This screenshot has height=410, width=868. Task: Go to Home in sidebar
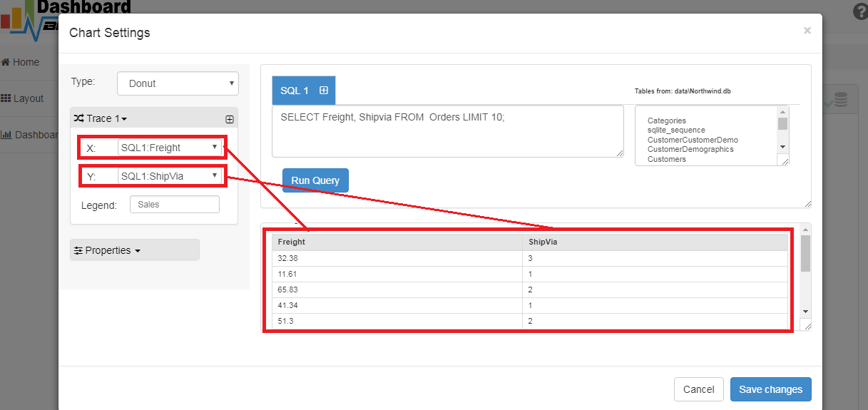(x=21, y=62)
